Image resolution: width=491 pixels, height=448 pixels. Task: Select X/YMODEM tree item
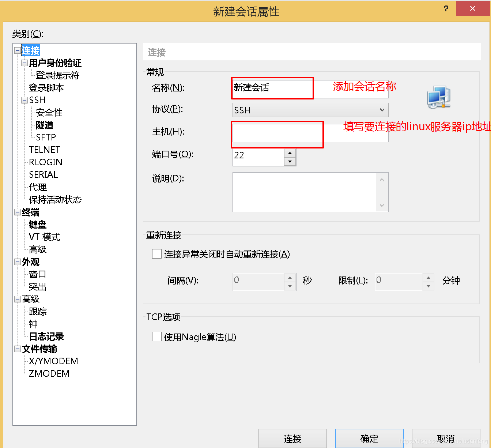coord(53,361)
